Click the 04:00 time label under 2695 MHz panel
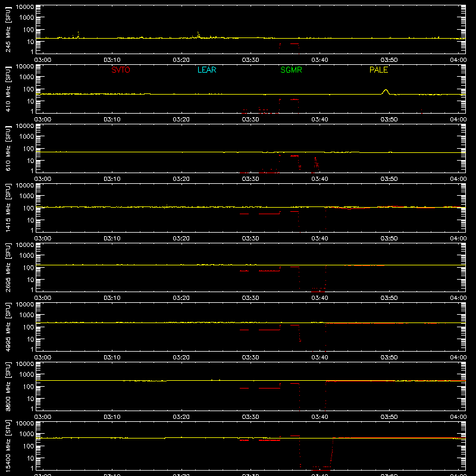Image resolution: width=476 pixels, height=476 pixels. coord(458,298)
